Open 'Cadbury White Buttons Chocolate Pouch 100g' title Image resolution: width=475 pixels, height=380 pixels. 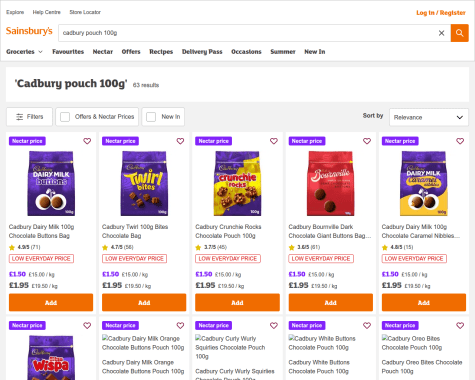click(319, 367)
